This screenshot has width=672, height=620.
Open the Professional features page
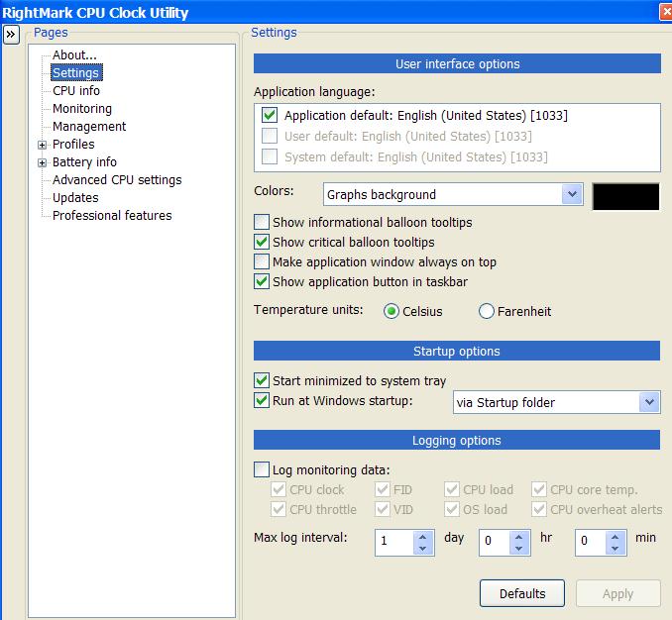click(112, 216)
